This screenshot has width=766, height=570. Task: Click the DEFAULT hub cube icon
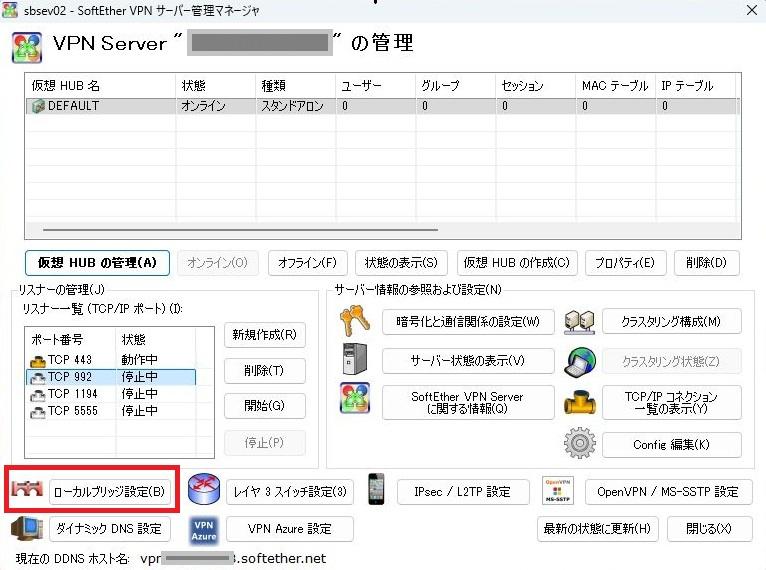pyautogui.click(x=38, y=106)
